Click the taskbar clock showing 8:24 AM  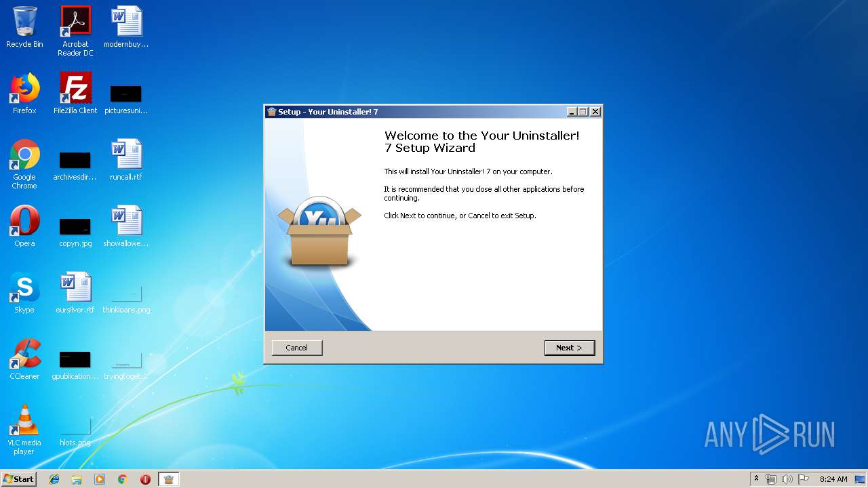click(x=833, y=479)
